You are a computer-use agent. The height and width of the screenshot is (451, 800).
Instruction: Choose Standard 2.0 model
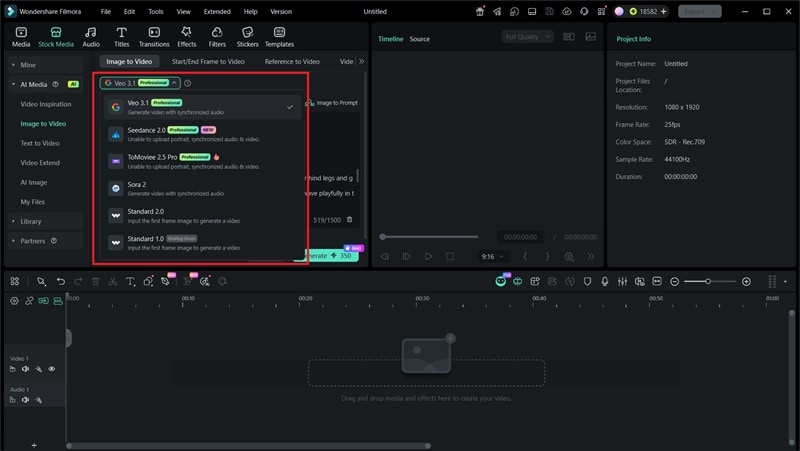[203, 215]
